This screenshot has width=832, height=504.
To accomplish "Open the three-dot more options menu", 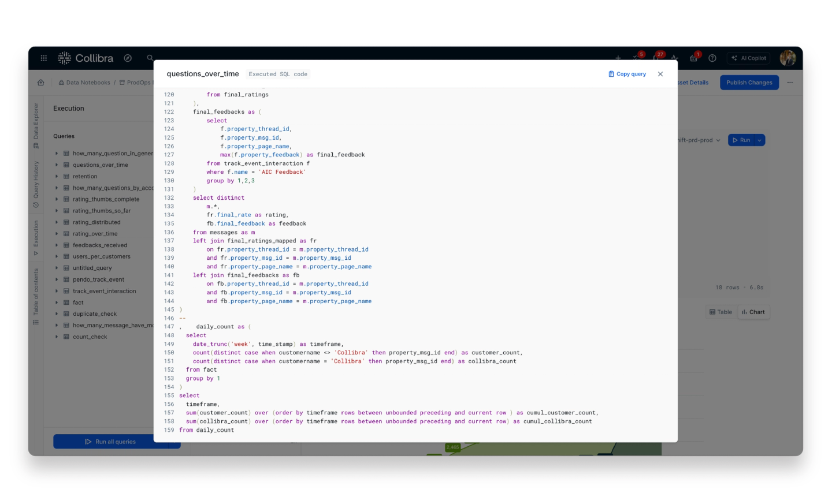I will pyautogui.click(x=790, y=83).
